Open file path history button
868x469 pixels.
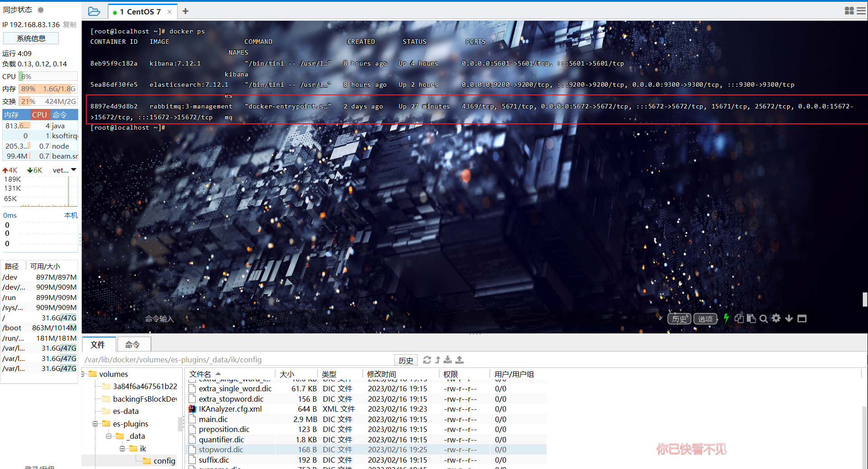(406, 360)
